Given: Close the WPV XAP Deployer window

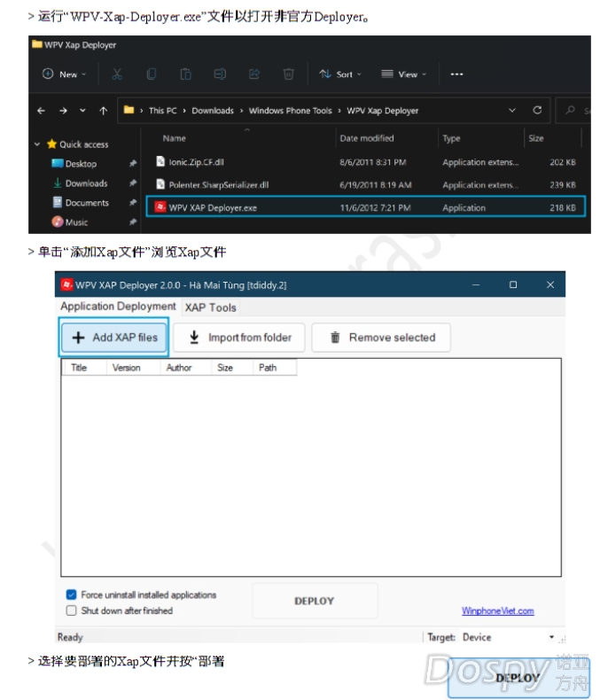Looking at the screenshot, I should pyautogui.click(x=550, y=284).
